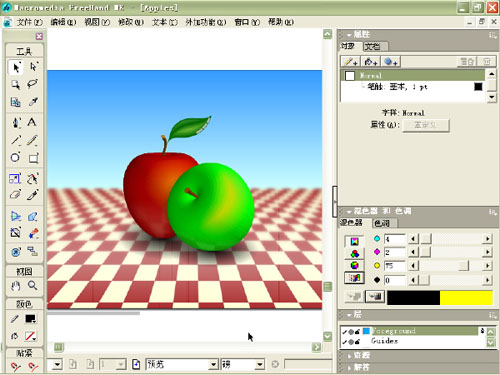Toggle Guides layer visibility checkmark

pyautogui.click(x=344, y=342)
